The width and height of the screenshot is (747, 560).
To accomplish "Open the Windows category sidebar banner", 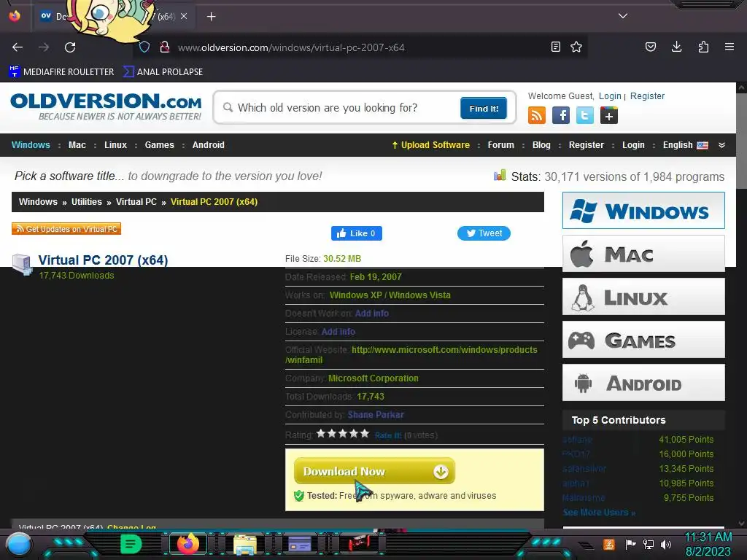I will coord(643,211).
